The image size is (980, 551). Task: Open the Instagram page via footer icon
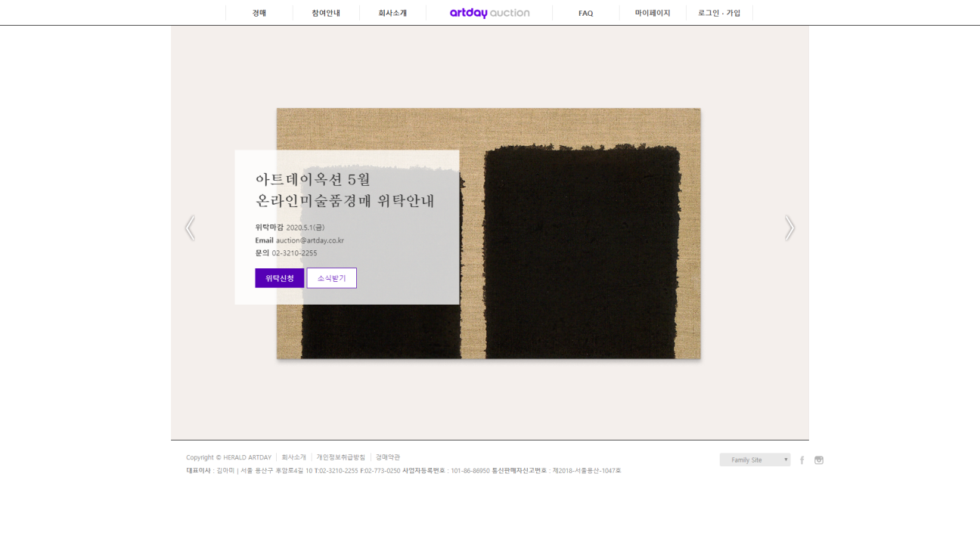[818, 460]
